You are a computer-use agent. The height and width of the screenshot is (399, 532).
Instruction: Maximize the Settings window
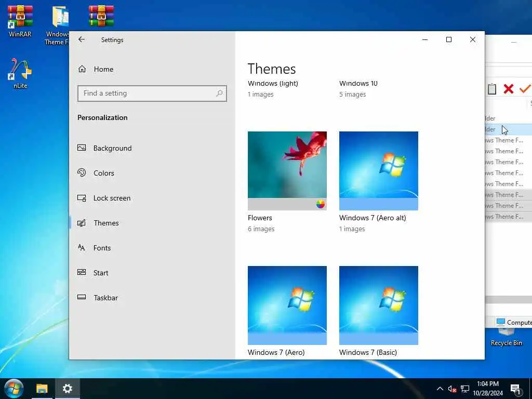coord(448,39)
